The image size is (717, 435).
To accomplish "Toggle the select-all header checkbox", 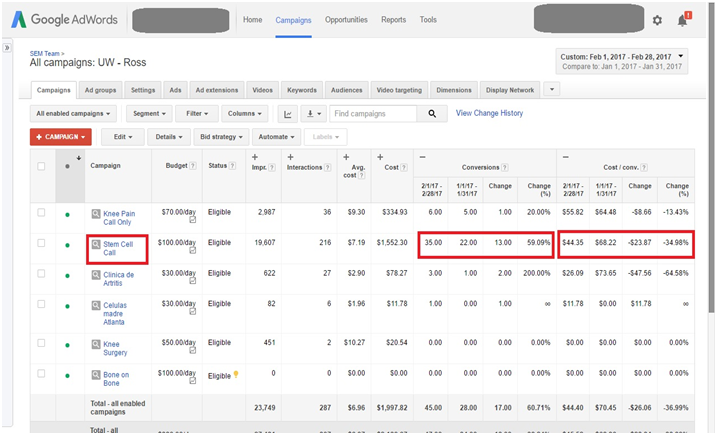I will (41, 166).
